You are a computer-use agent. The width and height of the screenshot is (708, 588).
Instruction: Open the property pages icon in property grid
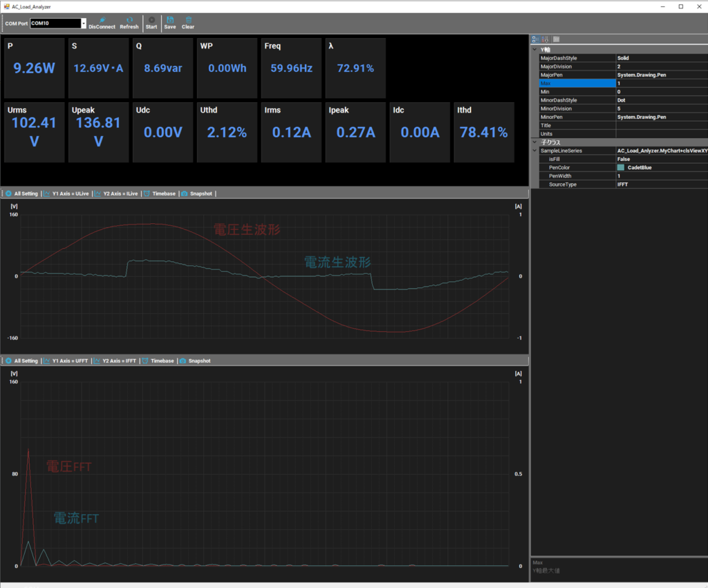(x=556, y=39)
